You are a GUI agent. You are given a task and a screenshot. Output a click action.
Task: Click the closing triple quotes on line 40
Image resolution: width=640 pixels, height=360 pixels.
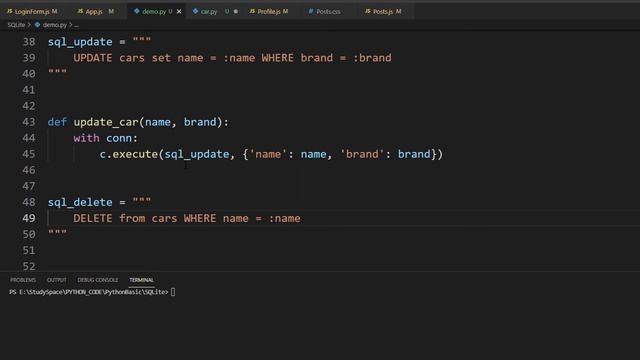(57, 72)
